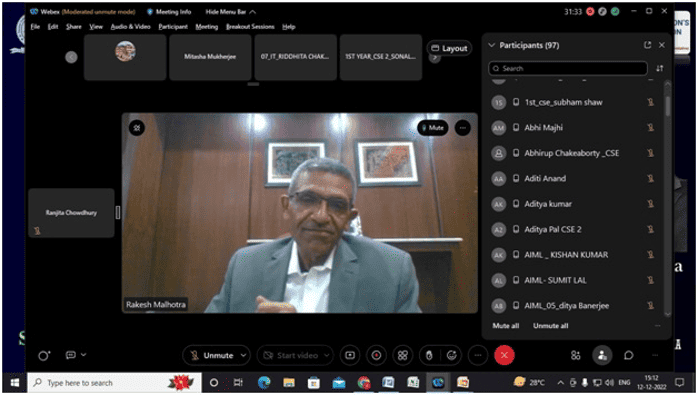Click the red End meeting button

(x=504, y=356)
